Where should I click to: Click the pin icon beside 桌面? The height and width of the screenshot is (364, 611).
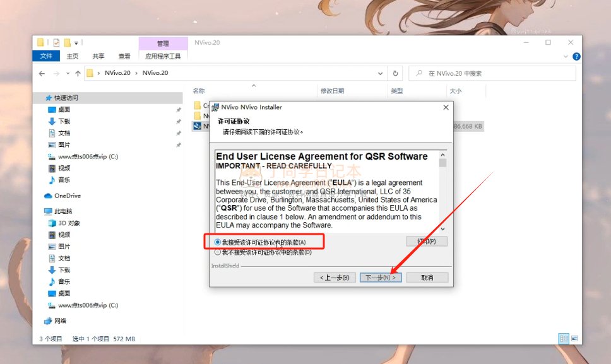179,110
